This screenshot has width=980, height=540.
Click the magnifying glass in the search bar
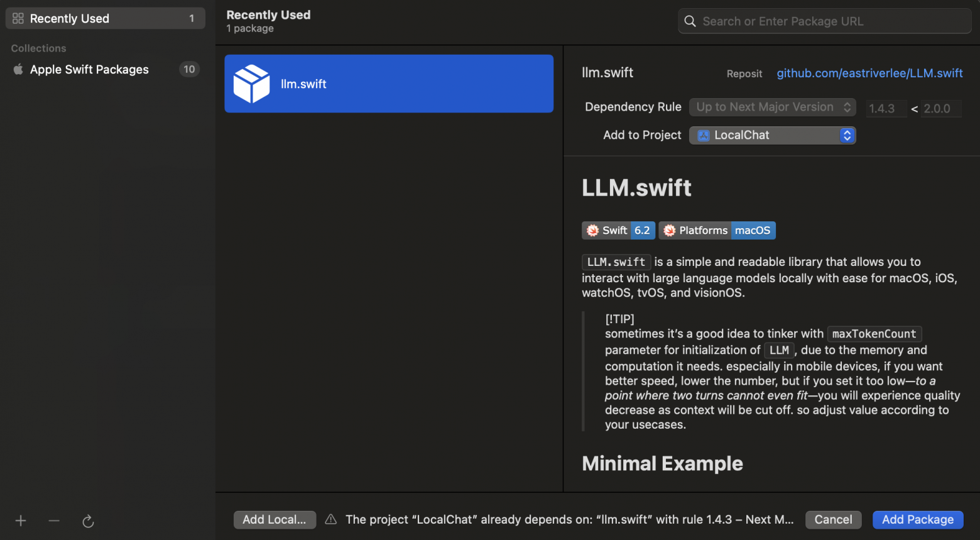[x=689, y=21]
